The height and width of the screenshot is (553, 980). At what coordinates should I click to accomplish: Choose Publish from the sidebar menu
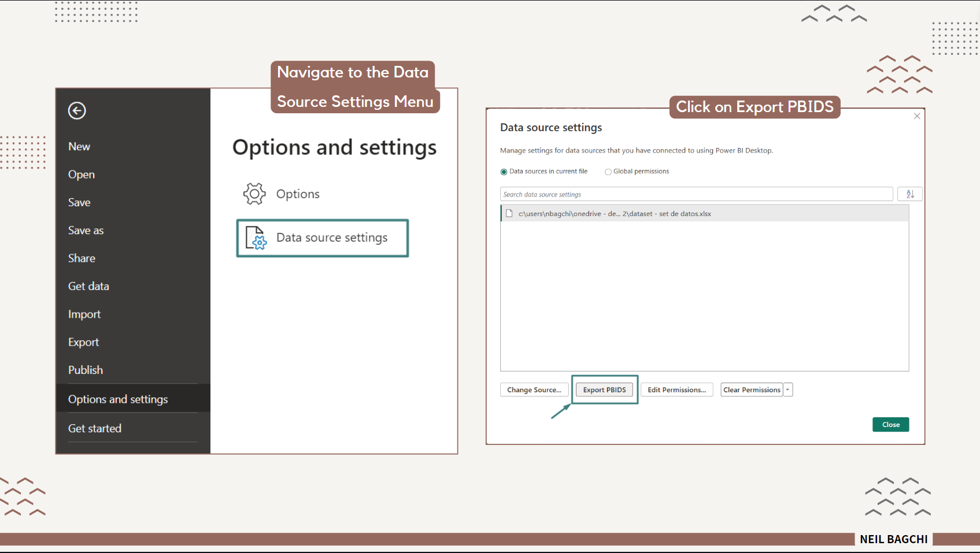(86, 369)
